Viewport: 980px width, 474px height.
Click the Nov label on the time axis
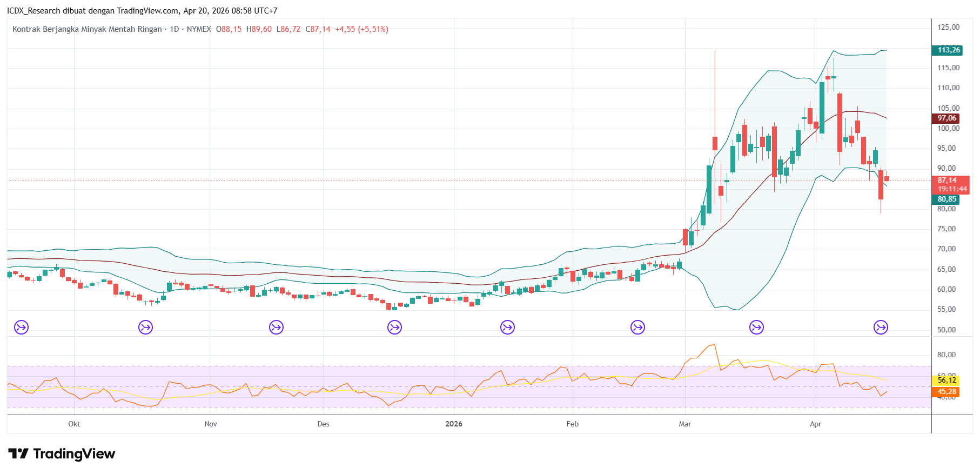(x=211, y=424)
